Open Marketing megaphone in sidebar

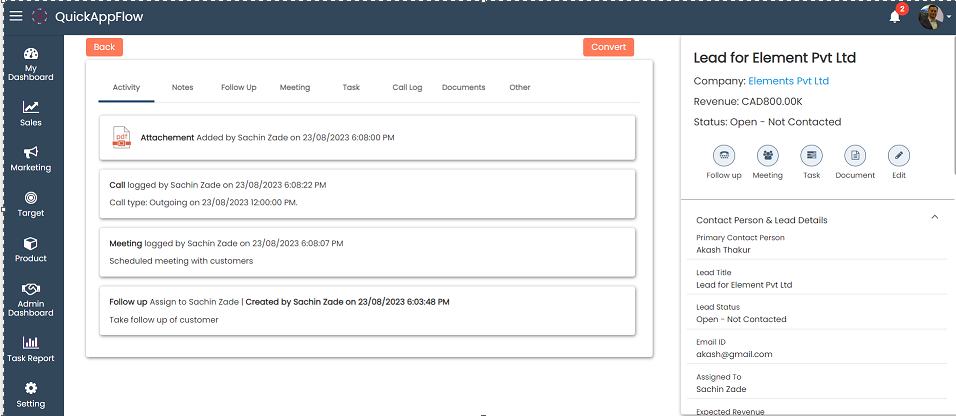click(31, 158)
